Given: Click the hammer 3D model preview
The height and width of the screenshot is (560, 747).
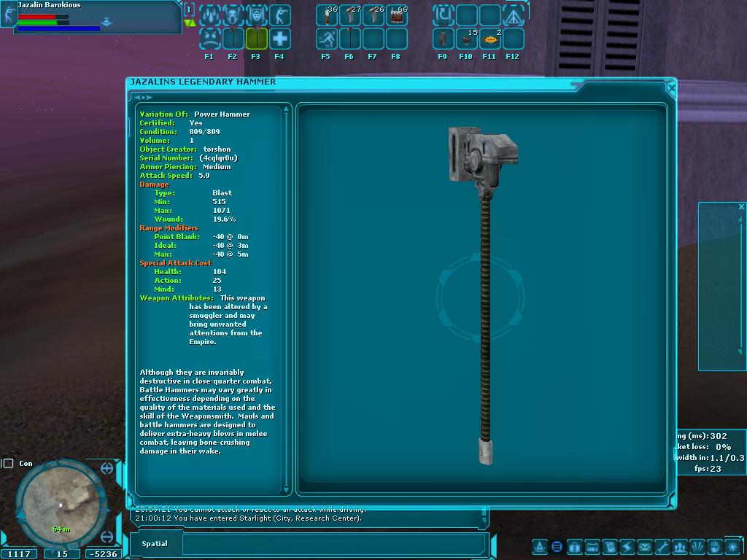Looking at the screenshot, I should coord(483,295).
